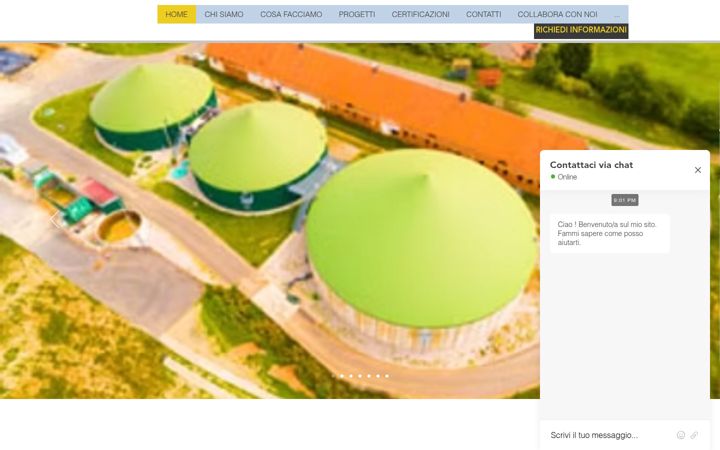
Task: Open the COSA FACCIAMO menu
Action: [x=291, y=15]
